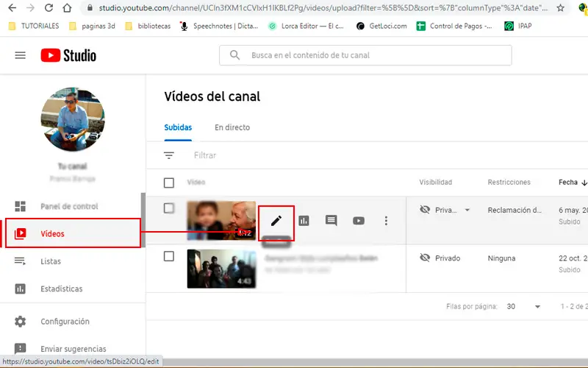
Task: Go forward in browser
Action: click(30, 8)
